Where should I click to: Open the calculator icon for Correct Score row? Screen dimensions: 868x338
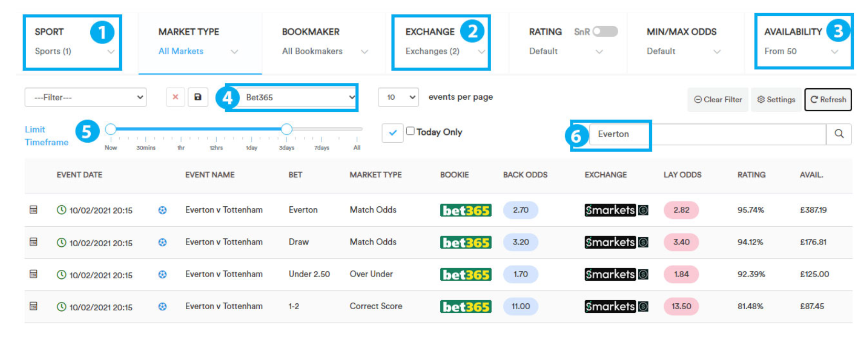(34, 306)
